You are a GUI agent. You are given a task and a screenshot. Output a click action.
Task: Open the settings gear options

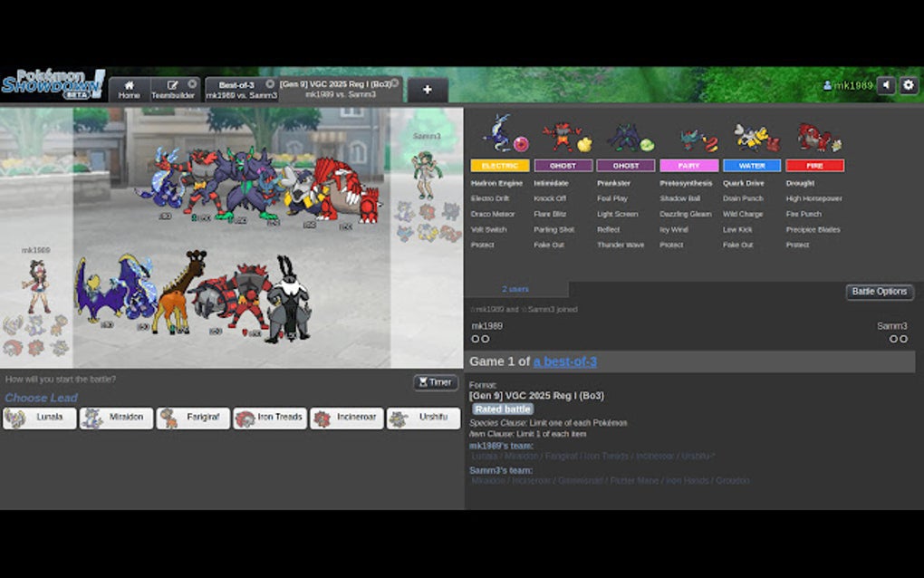(909, 85)
